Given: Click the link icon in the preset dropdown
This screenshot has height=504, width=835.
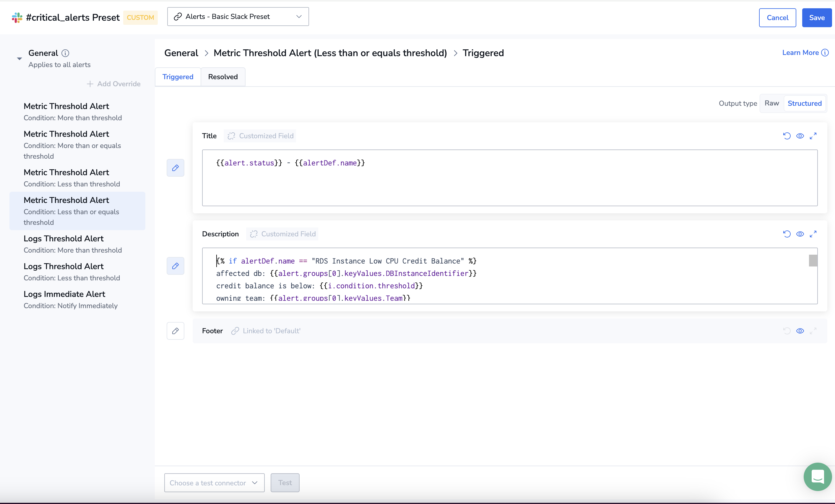Looking at the screenshot, I should 178,17.
